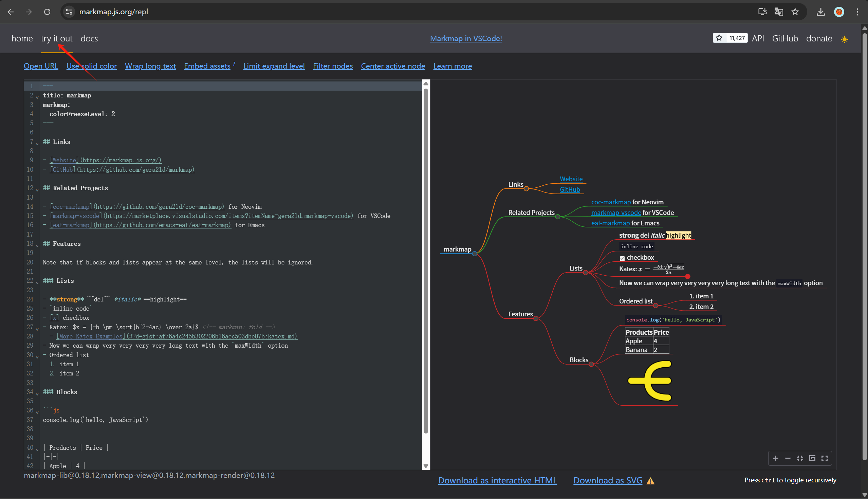Screen dimensions: 868x499
Task: Click the Wrap long text option
Action: (150, 66)
